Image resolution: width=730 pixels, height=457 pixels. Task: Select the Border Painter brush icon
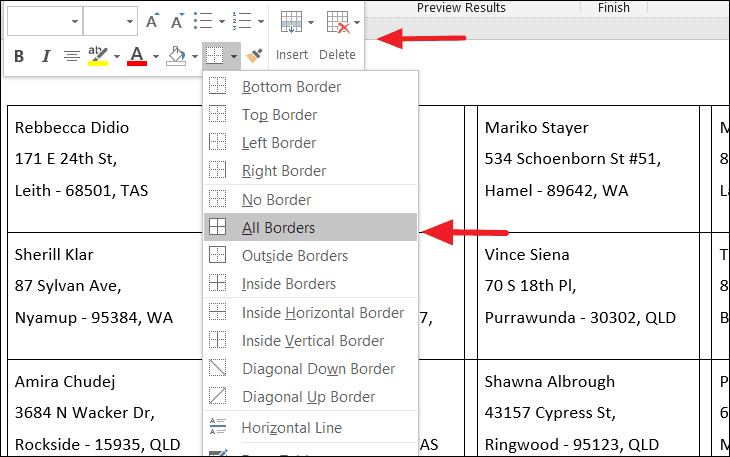[x=254, y=56]
